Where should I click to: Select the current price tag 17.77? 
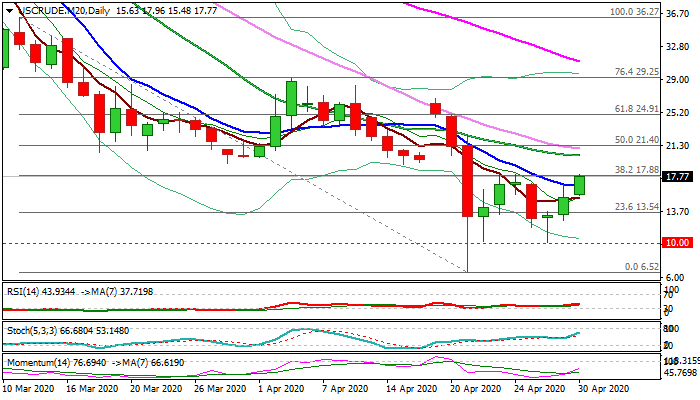678,177
